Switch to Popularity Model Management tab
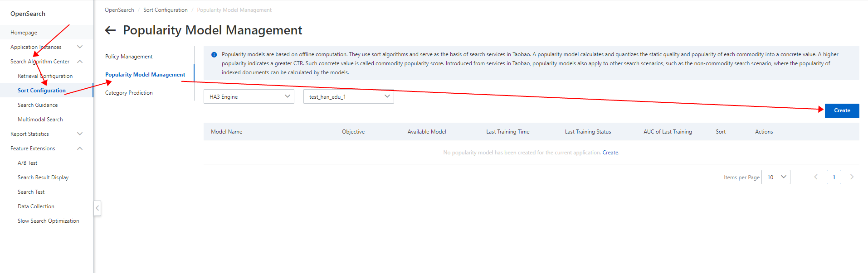Viewport: 868px width, 273px height. [x=145, y=75]
